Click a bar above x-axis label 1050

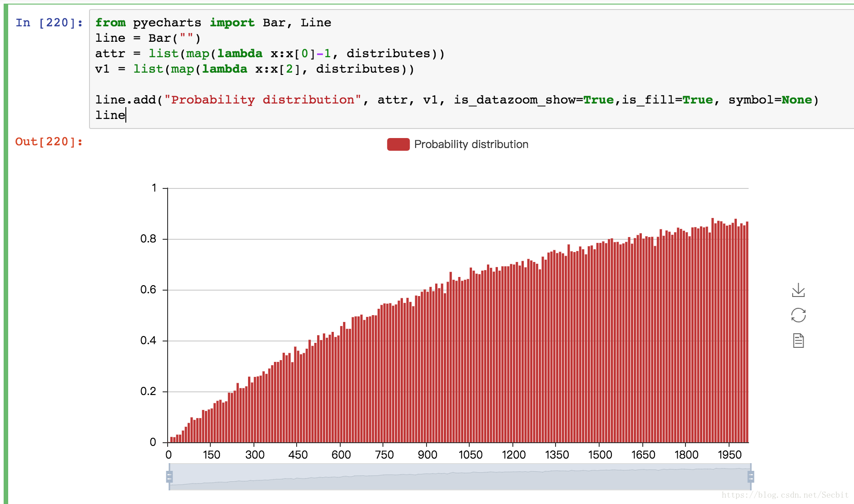471,355
